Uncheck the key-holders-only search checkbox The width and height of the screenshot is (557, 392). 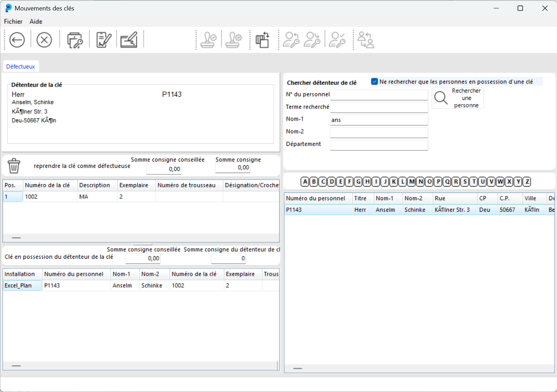coord(375,82)
